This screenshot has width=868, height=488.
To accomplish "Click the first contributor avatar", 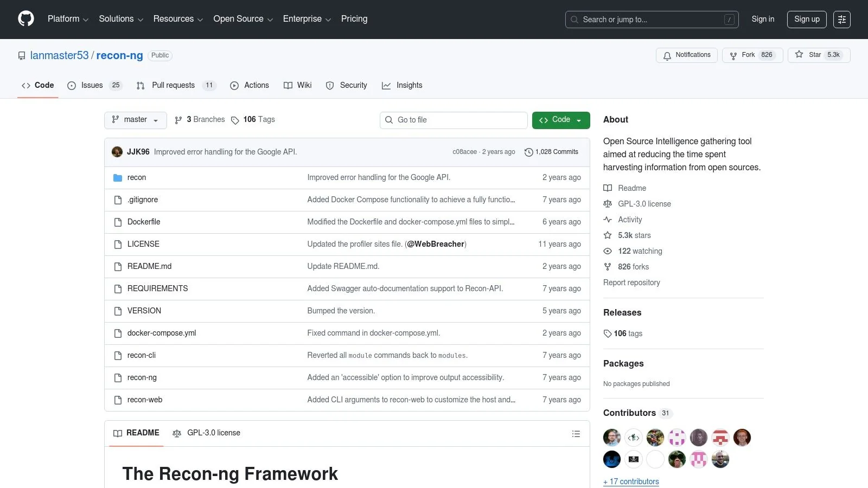I will pos(612,438).
